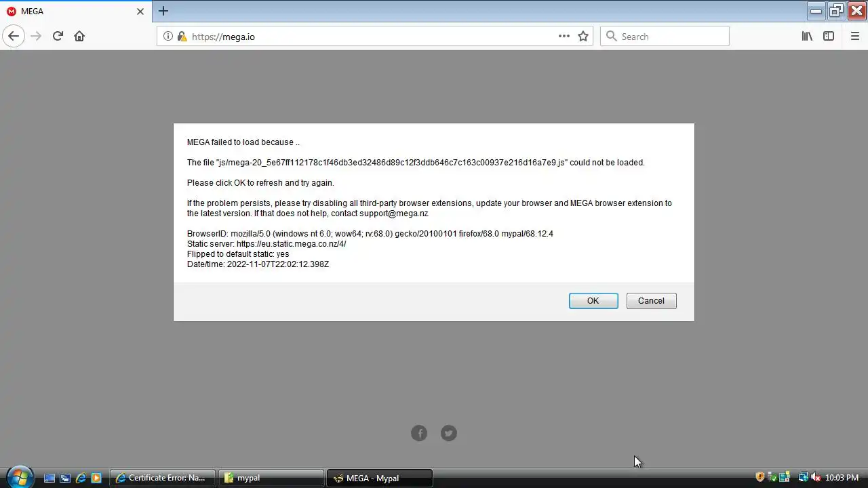This screenshot has width=868, height=488.
Task: Close the MEGA tab
Action: 140,12
